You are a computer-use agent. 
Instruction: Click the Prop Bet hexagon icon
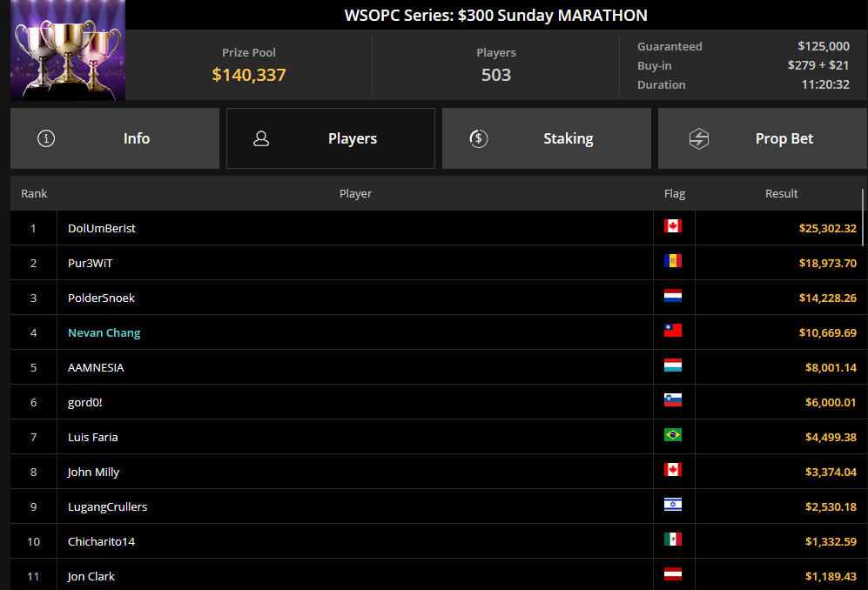click(698, 138)
